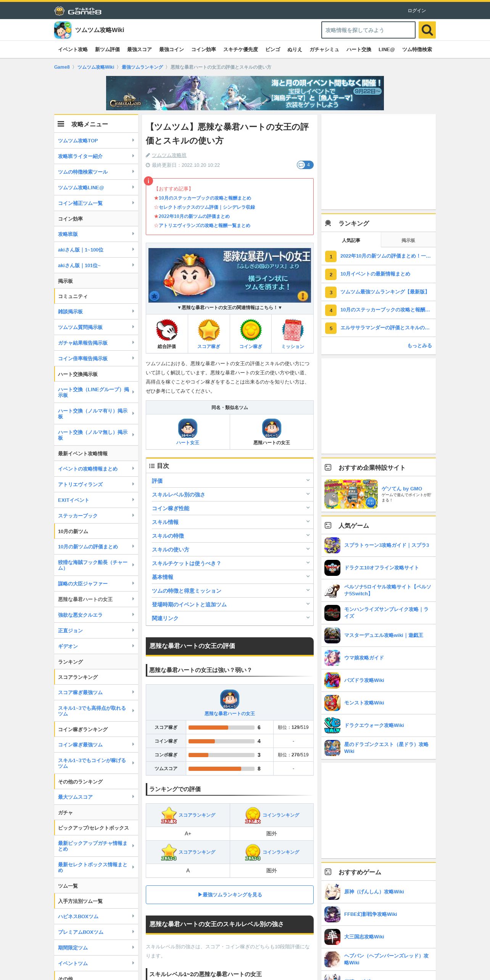
Task: Select the 総合評価 Mickey badge icon
Action: click(x=167, y=330)
